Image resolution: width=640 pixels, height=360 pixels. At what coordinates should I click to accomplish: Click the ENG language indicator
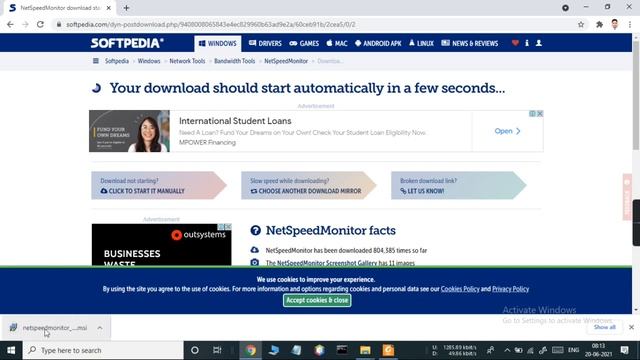click(x=573, y=350)
